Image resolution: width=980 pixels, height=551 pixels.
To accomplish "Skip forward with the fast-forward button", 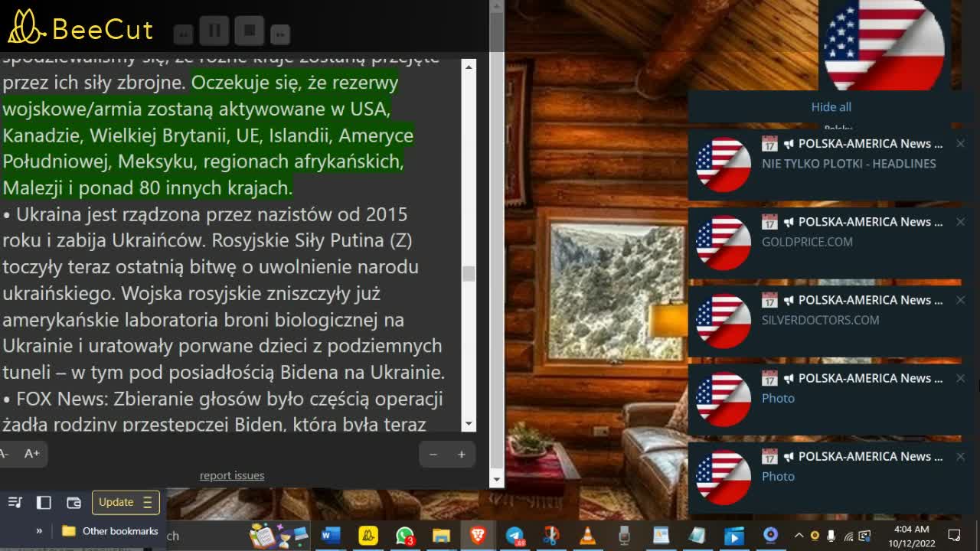I will click(280, 34).
